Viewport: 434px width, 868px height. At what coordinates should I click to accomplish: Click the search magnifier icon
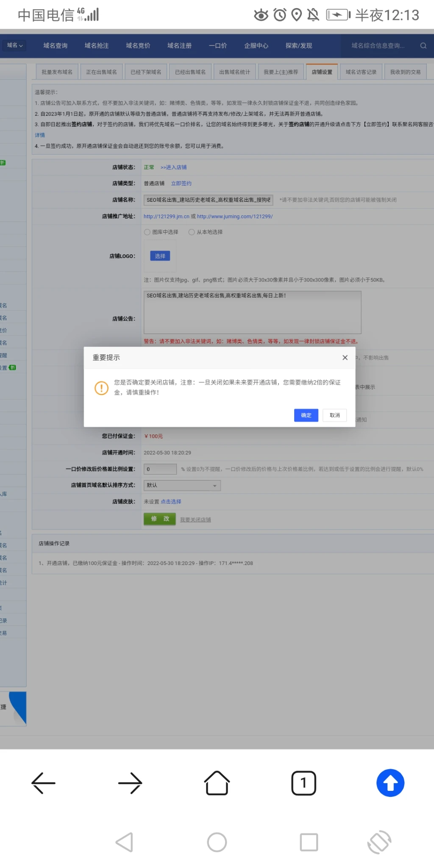coord(423,46)
